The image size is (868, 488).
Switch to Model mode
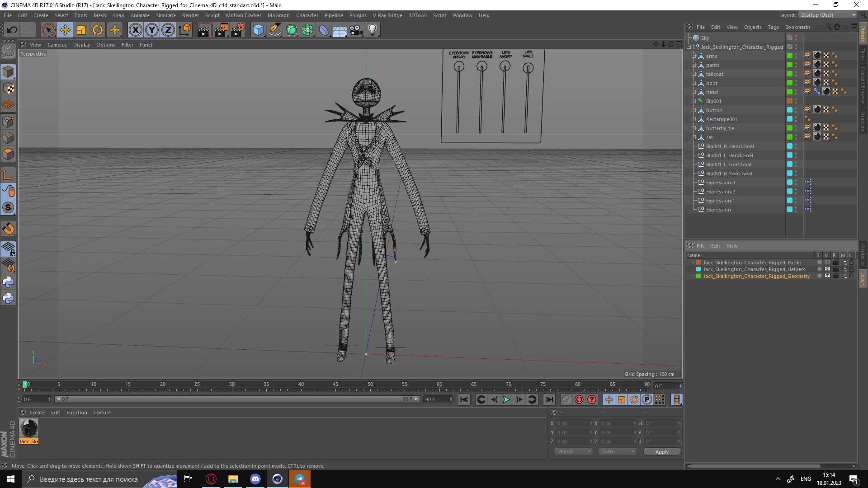(x=8, y=72)
